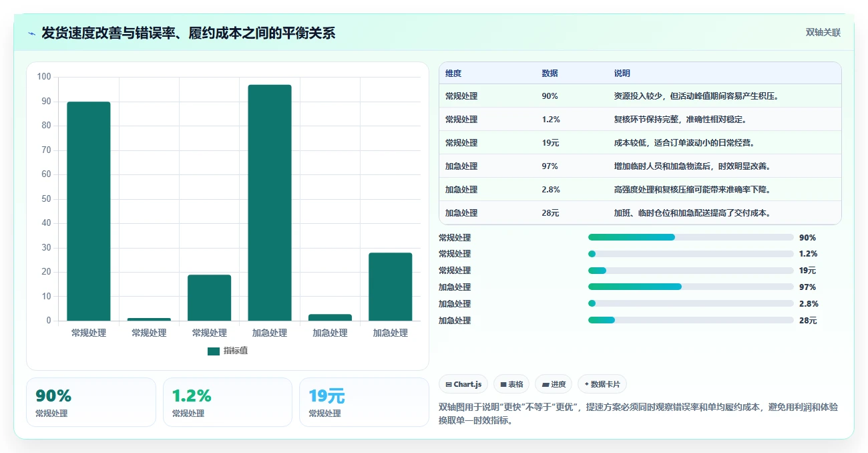Click the tall chart bar reaching 97
868x453 pixels.
coord(270,202)
